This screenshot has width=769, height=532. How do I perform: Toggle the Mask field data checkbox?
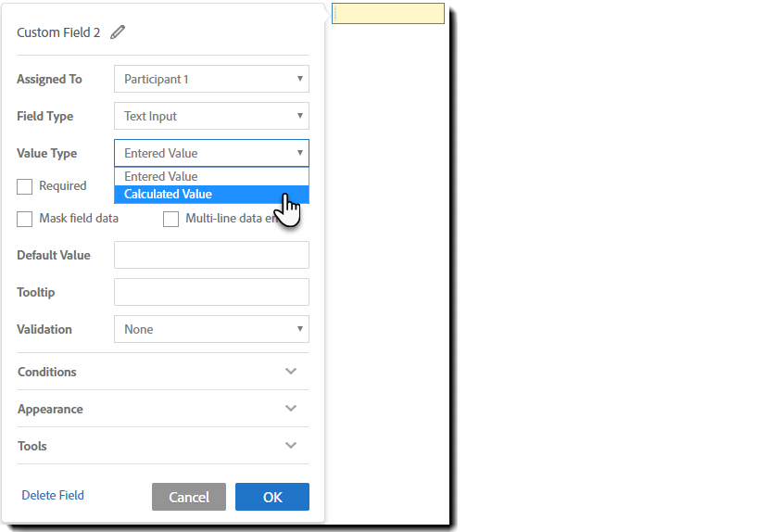25,220
